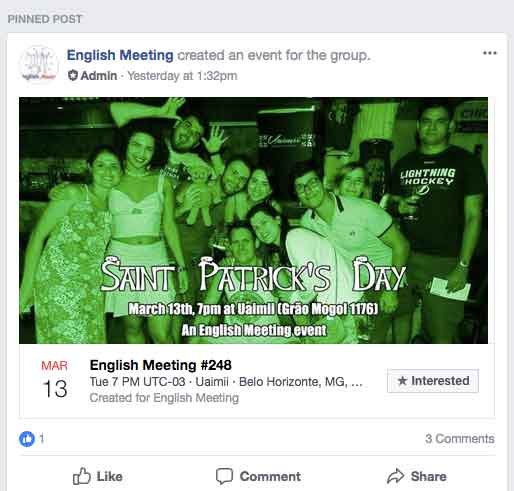Screen dimensions: 514x491
Task: Open the Created for English Meeting link
Action: tap(164, 398)
